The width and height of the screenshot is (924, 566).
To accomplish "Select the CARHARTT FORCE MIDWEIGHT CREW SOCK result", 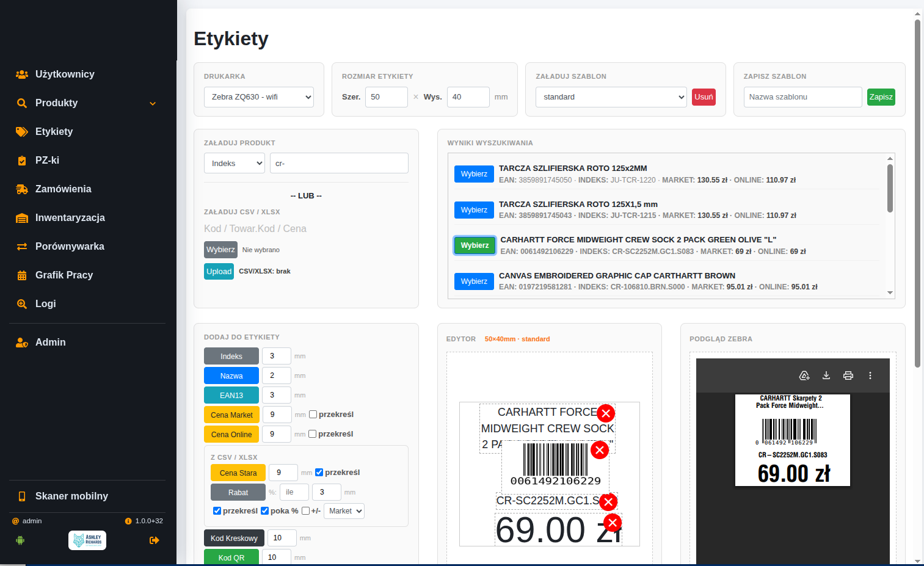I will 475,245.
